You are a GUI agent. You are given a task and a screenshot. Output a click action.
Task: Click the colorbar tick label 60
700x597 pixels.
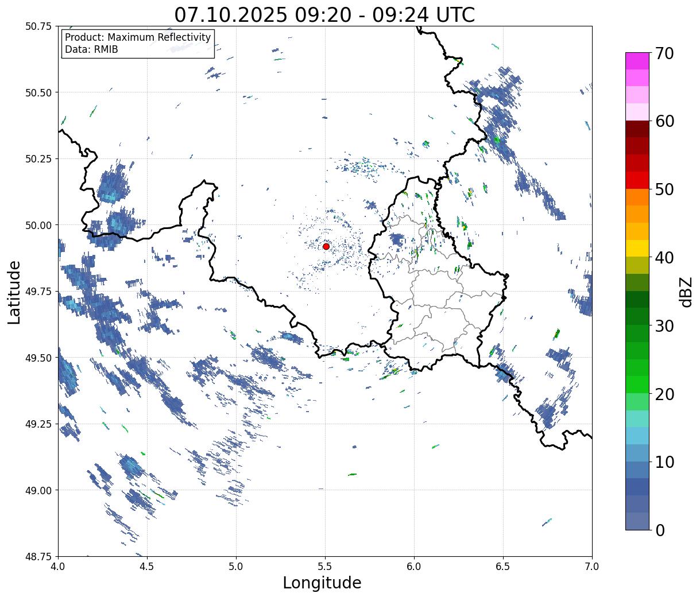point(664,121)
